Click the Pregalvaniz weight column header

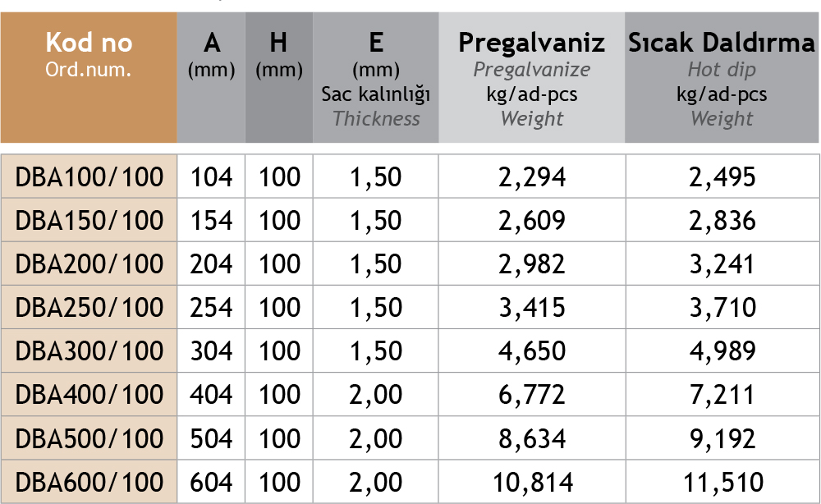point(531,78)
